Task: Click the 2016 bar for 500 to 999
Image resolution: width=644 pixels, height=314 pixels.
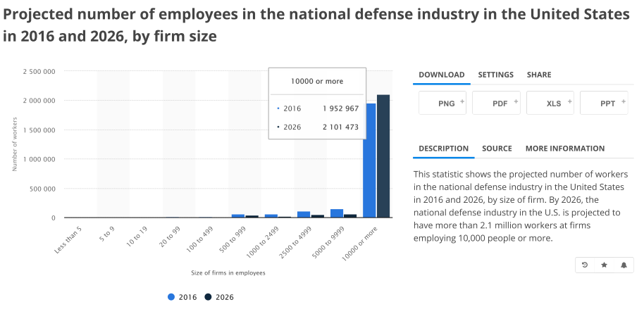Action: (x=238, y=215)
